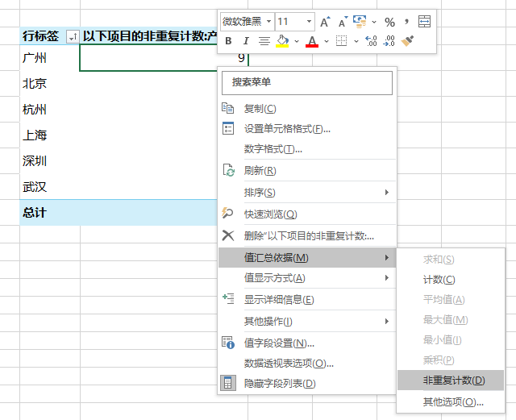Apply percent style format

[x=389, y=22]
